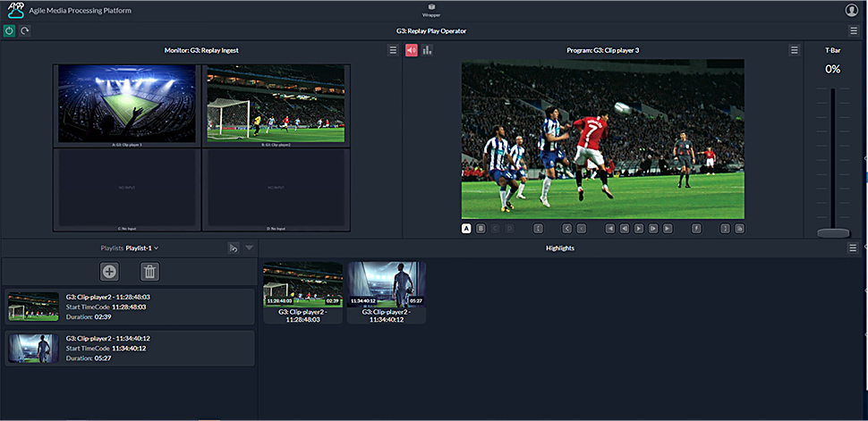Click the smaller left chevron step-back button
The width and height of the screenshot is (868, 421).
tap(582, 228)
